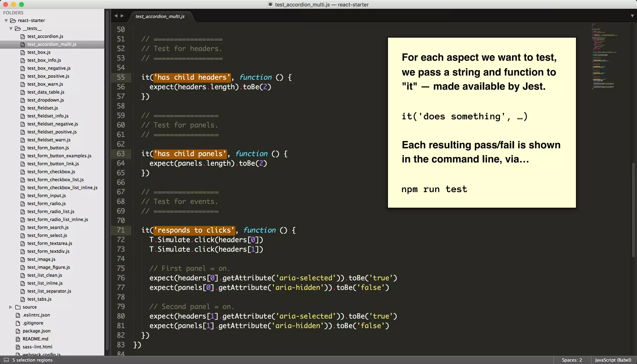Image resolution: width=637 pixels, height=364 pixels.
Task: Open test_accordion.js in sidebar
Action: tap(45, 36)
